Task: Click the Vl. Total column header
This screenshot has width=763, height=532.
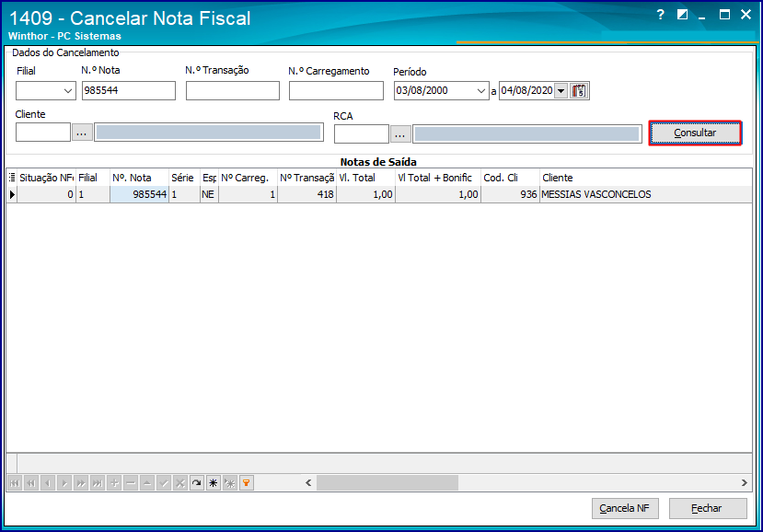Action: coord(365,178)
